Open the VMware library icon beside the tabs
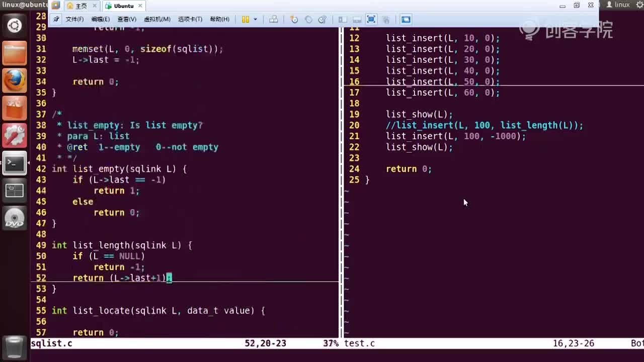This screenshot has width=644, height=362. coord(56,6)
